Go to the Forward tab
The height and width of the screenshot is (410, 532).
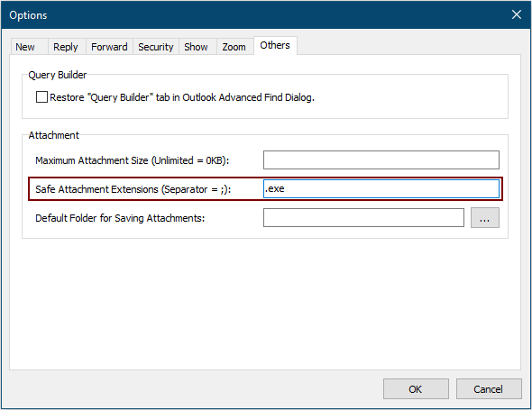[109, 47]
